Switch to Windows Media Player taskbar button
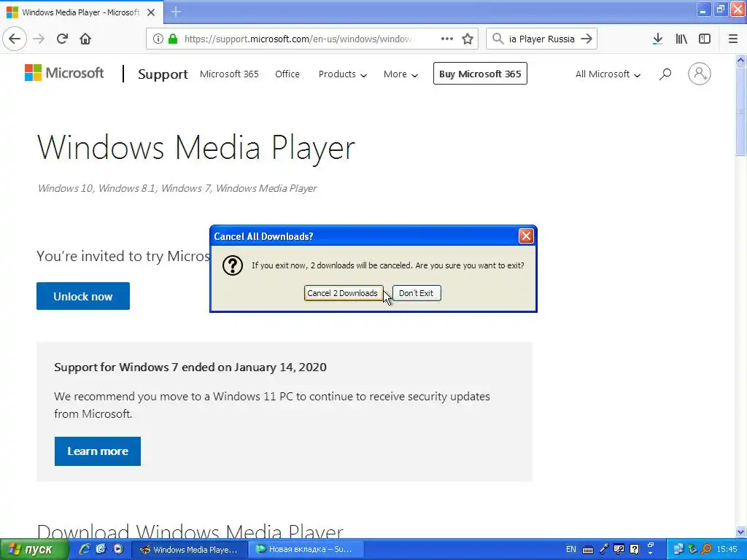This screenshot has height=560, width=747. pos(189,550)
